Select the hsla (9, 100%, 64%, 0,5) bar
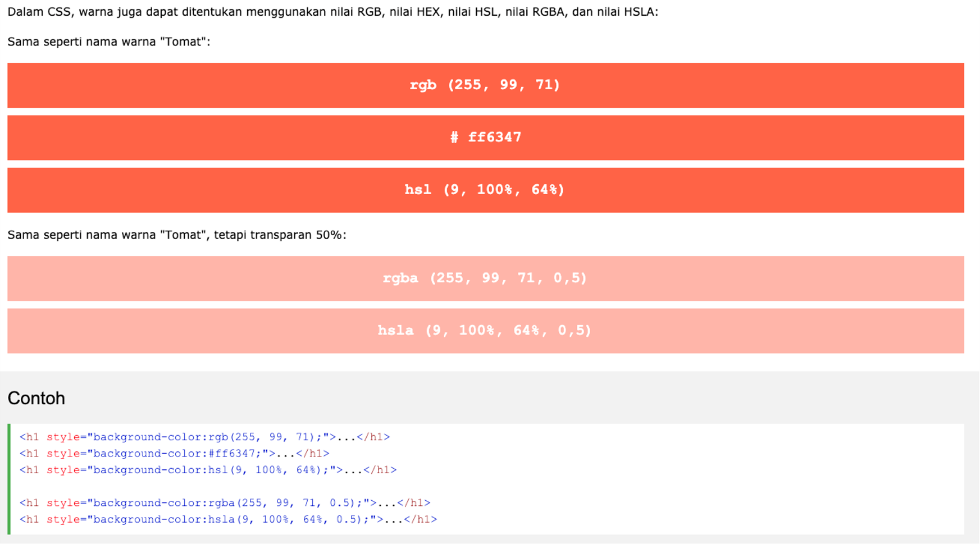This screenshot has height=544, width=980. tap(486, 331)
